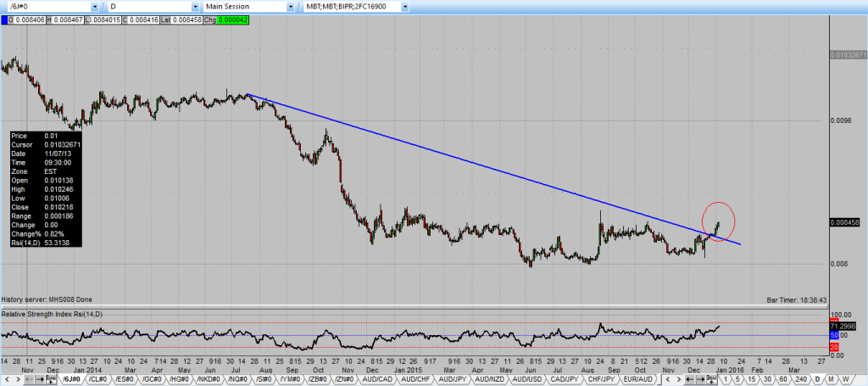Select the 5-minute interval tab

pos(737,379)
